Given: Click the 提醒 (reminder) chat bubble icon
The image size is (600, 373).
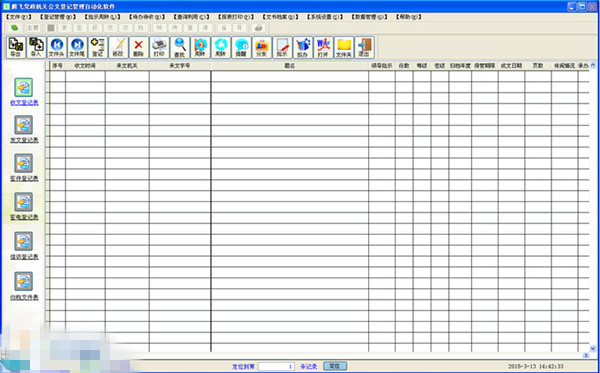Looking at the screenshot, I should 241,47.
